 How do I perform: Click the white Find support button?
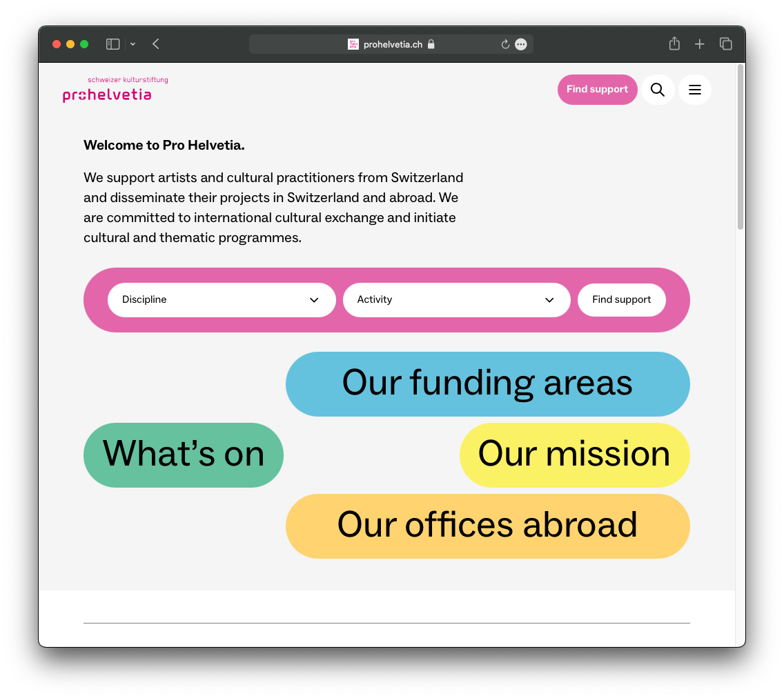[x=621, y=300]
